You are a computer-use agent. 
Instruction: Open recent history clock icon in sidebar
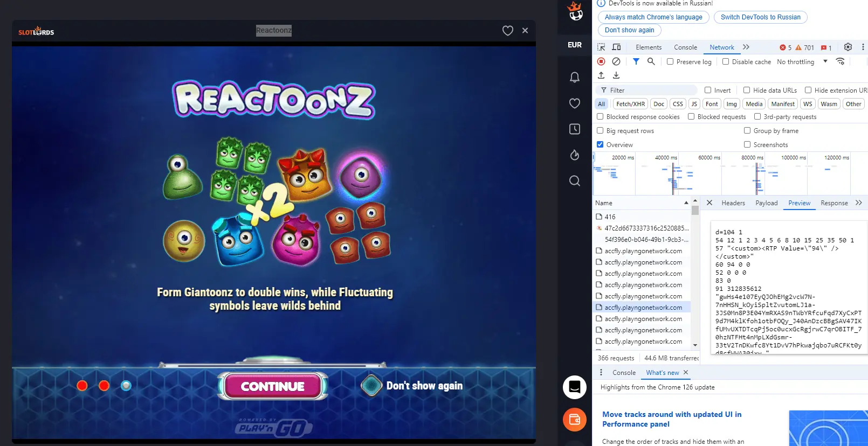[575, 129]
